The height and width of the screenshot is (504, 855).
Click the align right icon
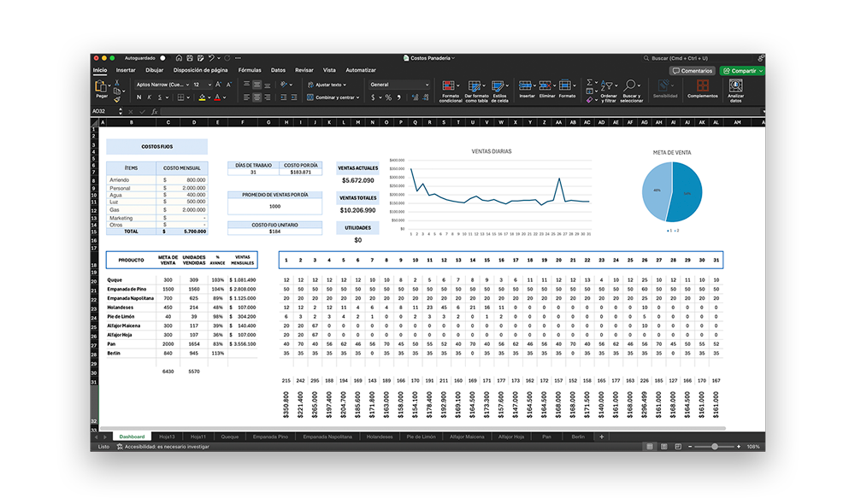coord(267,97)
